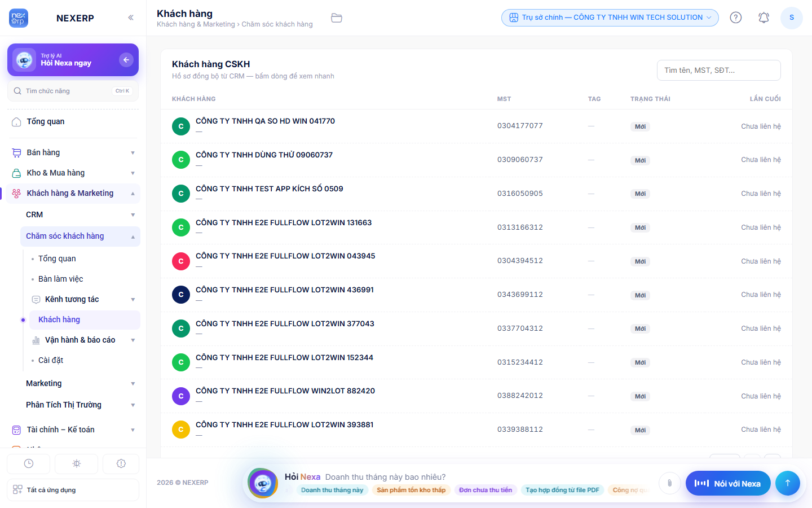812x508 pixels.
Task: Click the Vận hành & báo cáo chart icon
Action: (36, 340)
